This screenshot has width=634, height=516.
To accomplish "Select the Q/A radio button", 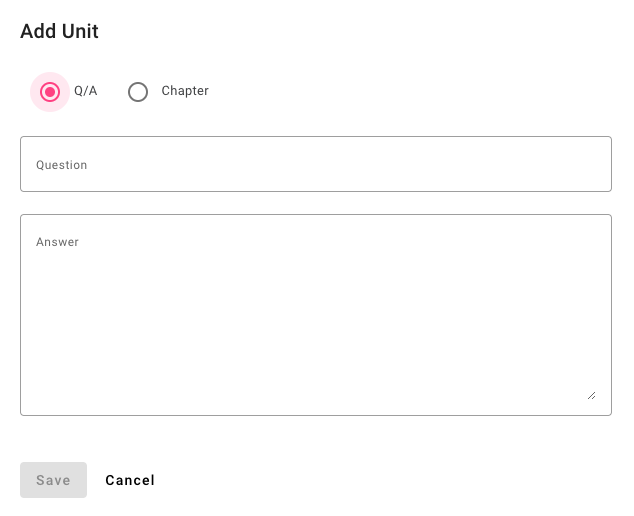I will (50, 92).
